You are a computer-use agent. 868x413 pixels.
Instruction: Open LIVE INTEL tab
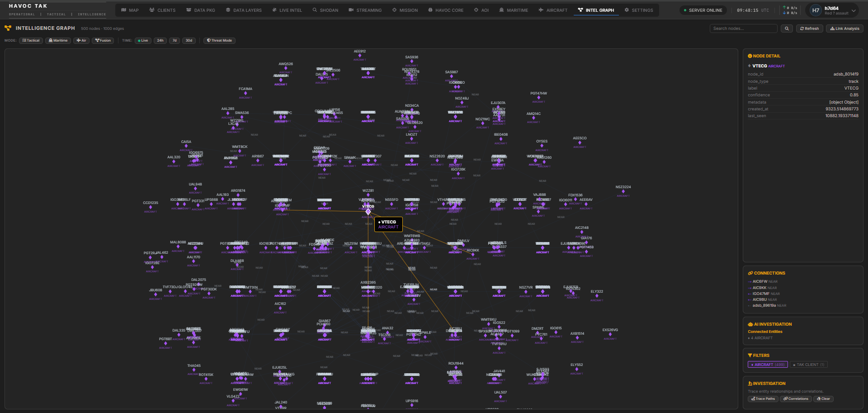(x=287, y=10)
